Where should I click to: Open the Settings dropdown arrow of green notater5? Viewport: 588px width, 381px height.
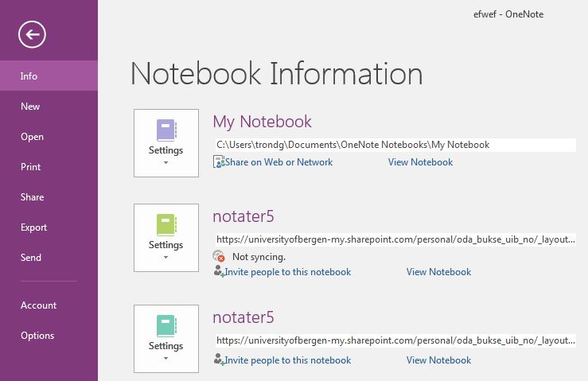165,258
